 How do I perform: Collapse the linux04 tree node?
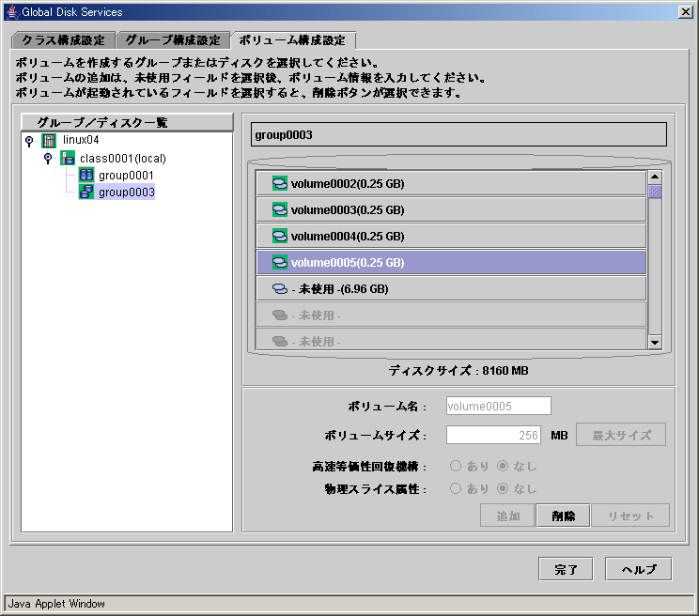tap(30, 140)
